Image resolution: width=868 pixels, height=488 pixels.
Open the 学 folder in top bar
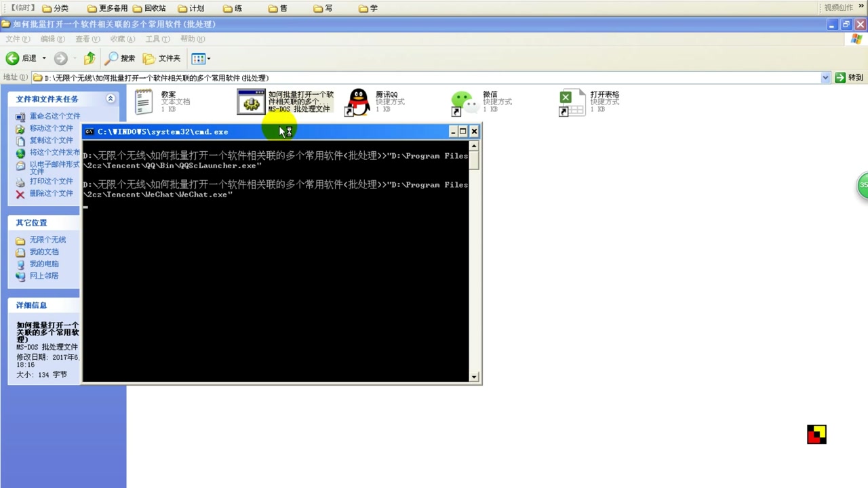coord(368,8)
